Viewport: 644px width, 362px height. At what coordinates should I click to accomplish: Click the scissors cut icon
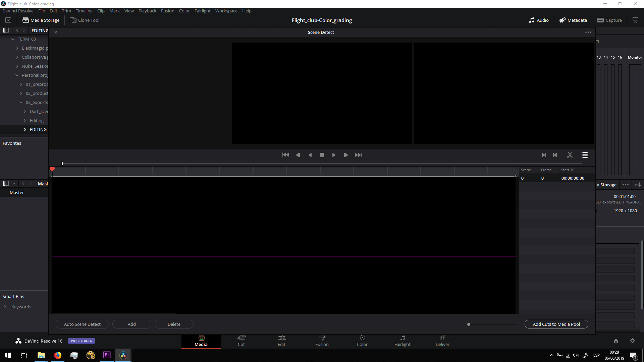570,155
